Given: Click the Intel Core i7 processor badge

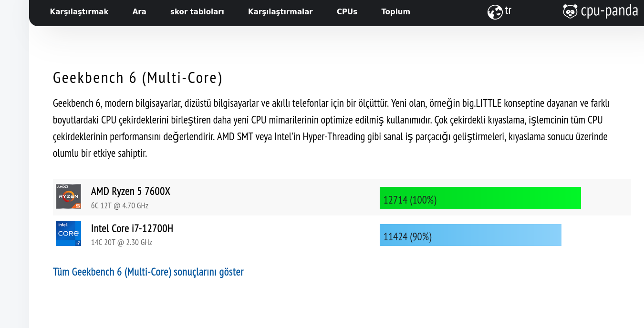Looking at the screenshot, I should click(x=68, y=233).
